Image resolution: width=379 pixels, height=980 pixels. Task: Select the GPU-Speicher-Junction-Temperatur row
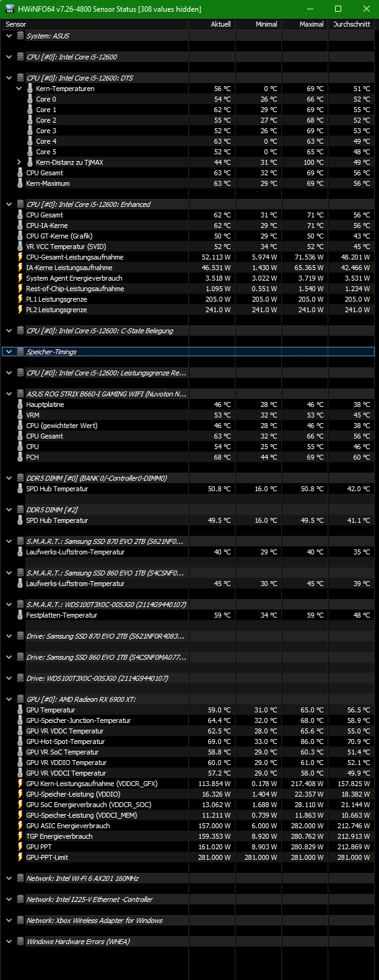pos(188,720)
